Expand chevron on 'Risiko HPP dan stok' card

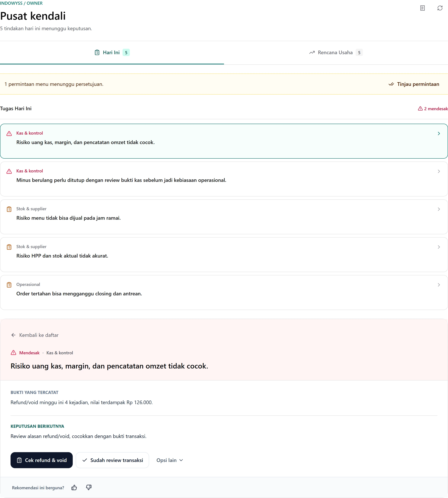(439, 247)
